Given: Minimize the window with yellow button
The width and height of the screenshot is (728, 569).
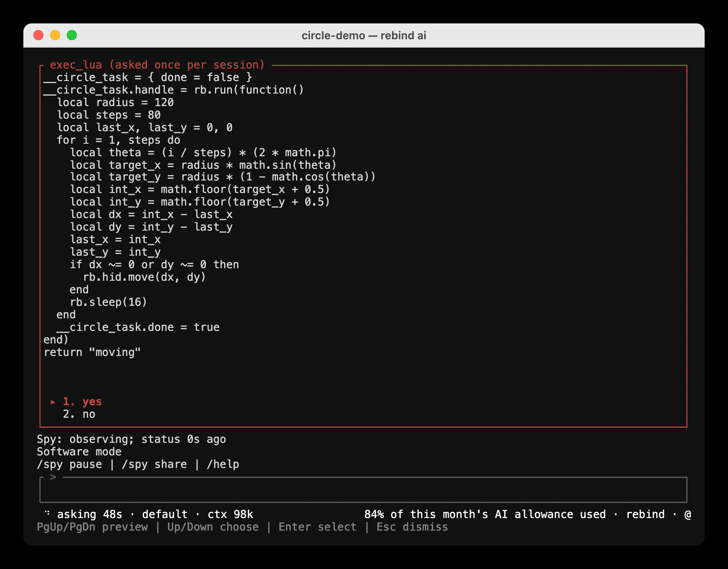Looking at the screenshot, I should [55, 35].
